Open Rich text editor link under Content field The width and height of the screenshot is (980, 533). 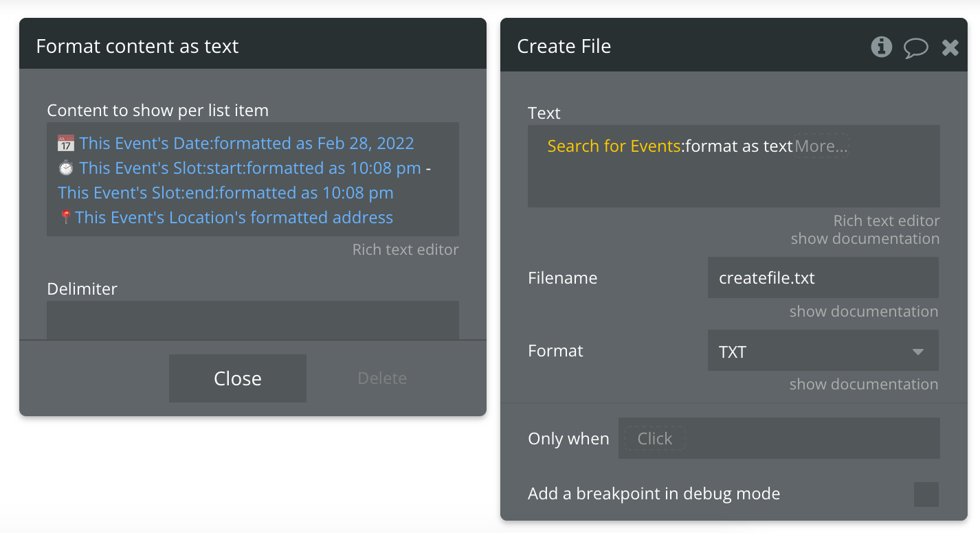click(405, 249)
